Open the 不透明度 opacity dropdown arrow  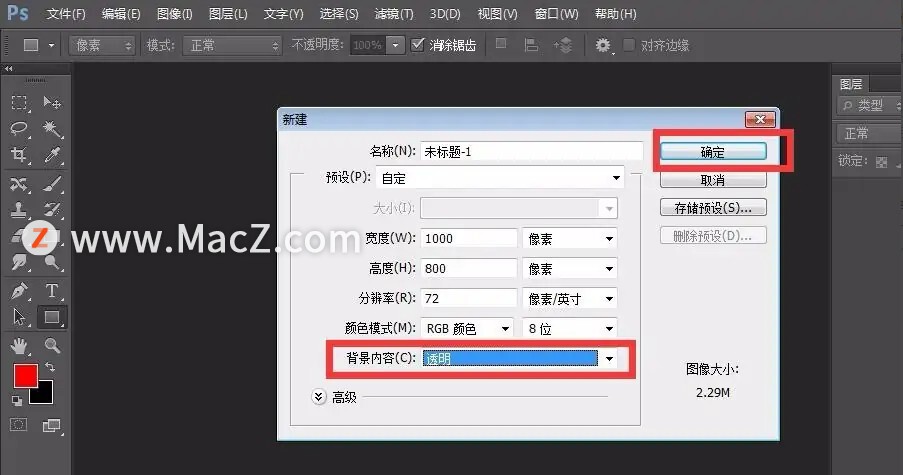(x=396, y=45)
